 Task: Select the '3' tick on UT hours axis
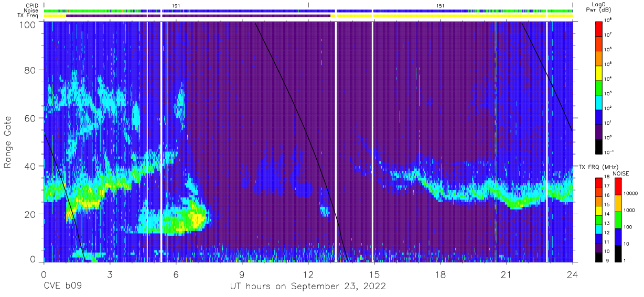coord(110,274)
